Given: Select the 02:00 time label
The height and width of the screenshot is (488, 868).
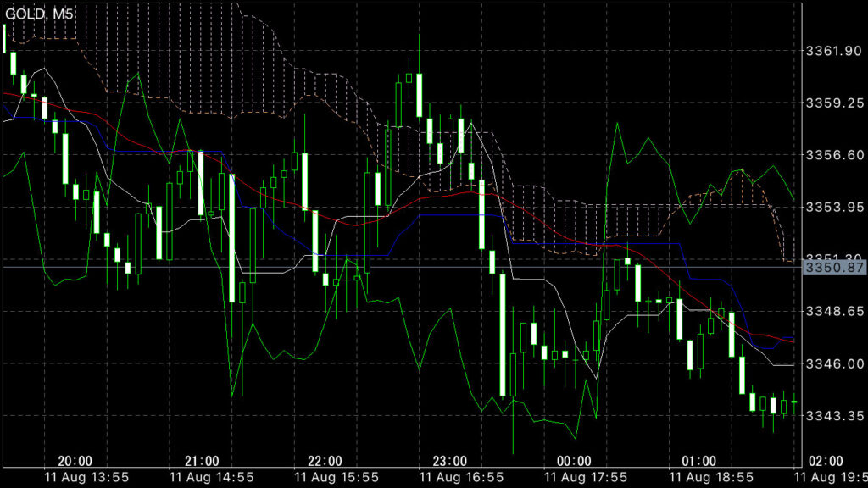Looking at the screenshot, I should click(x=826, y=461).
